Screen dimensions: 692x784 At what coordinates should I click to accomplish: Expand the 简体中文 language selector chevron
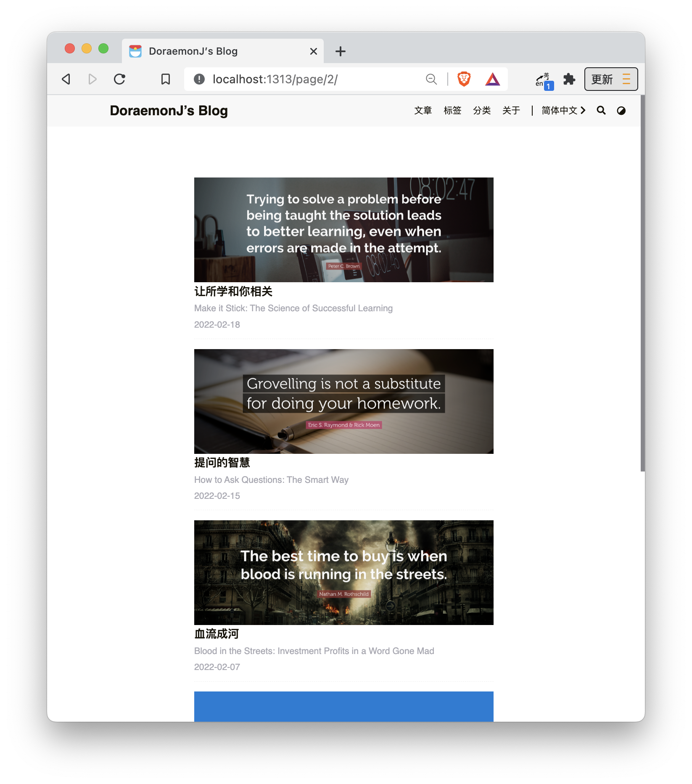pyautogui.click(x=584, y=110)
